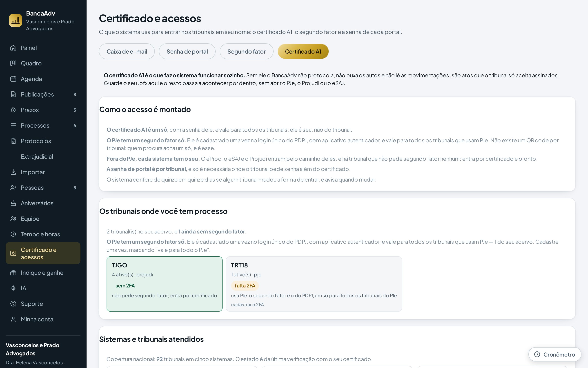The image size is (588, 368).
Task: Click the cadastrar o 2FA link
Action: 247,304
